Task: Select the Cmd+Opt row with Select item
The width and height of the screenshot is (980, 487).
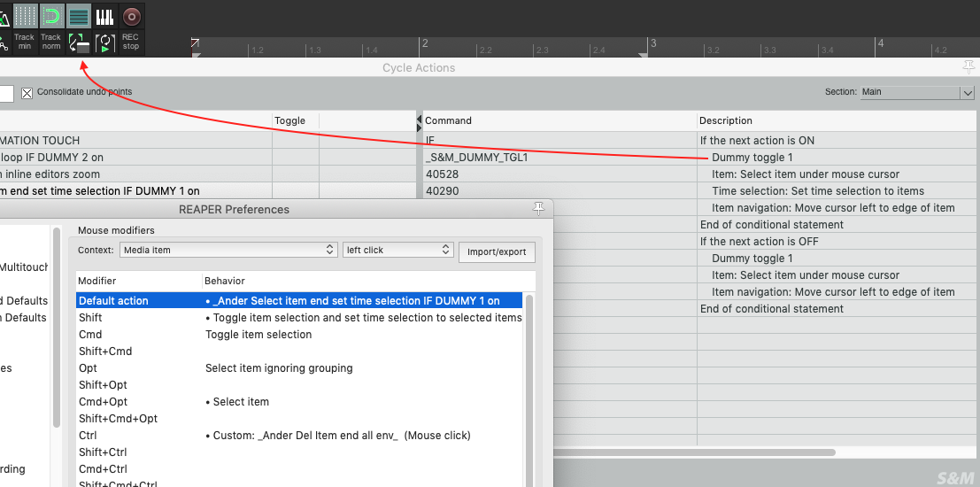Action: pos(299,402)
